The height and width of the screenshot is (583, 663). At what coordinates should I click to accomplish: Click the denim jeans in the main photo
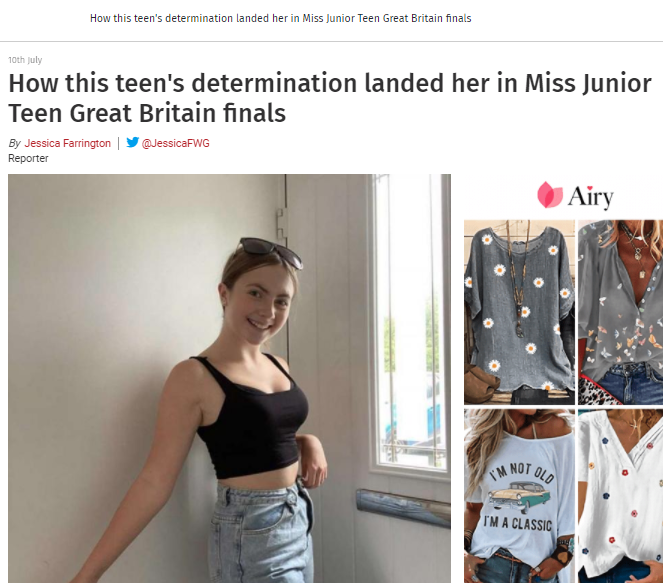click(262, 535)
